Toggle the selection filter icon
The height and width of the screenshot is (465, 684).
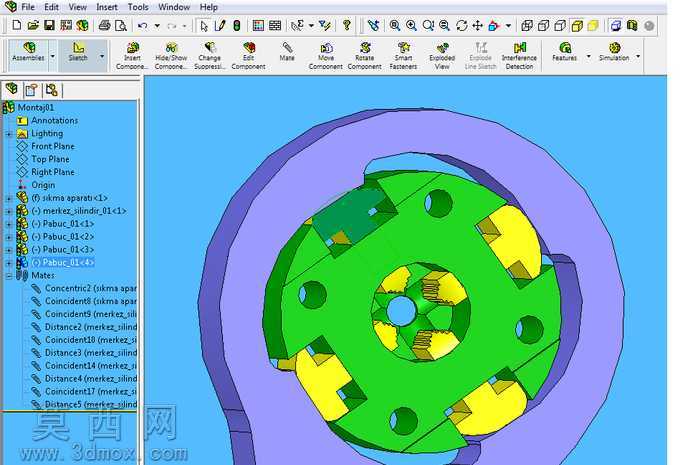tap(325, 25)
